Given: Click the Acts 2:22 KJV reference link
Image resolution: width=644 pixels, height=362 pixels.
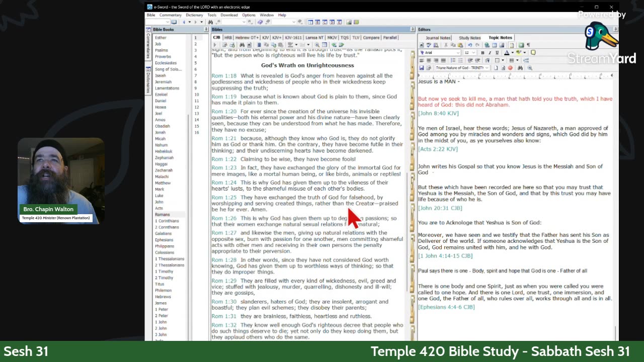Looking at the screenshot, I should pos(438,149).
